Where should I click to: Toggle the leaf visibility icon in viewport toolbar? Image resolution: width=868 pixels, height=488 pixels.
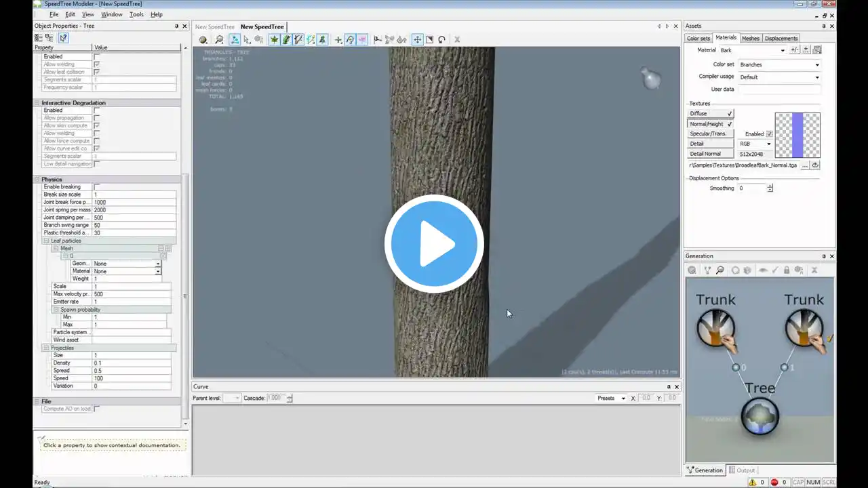274,40
